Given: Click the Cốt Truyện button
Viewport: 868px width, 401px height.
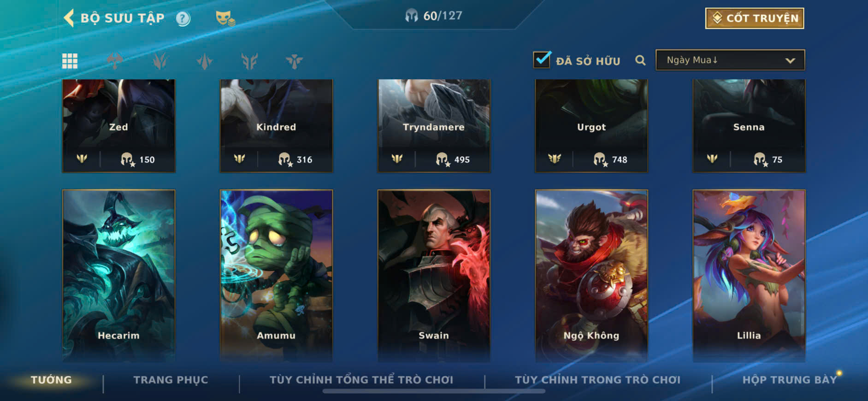Looking at the screenshot, I should click(755, 18).
